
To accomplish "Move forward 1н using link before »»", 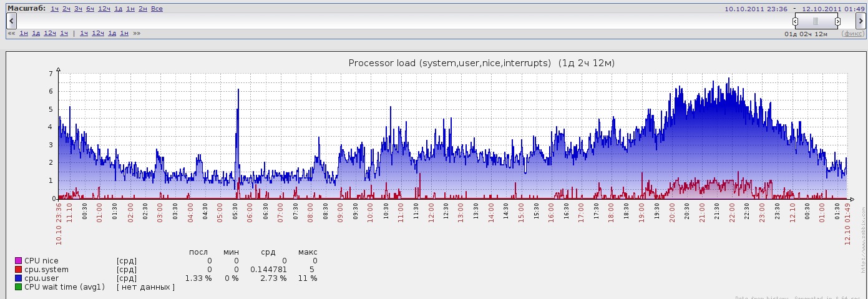I will [x=124, y=33].
